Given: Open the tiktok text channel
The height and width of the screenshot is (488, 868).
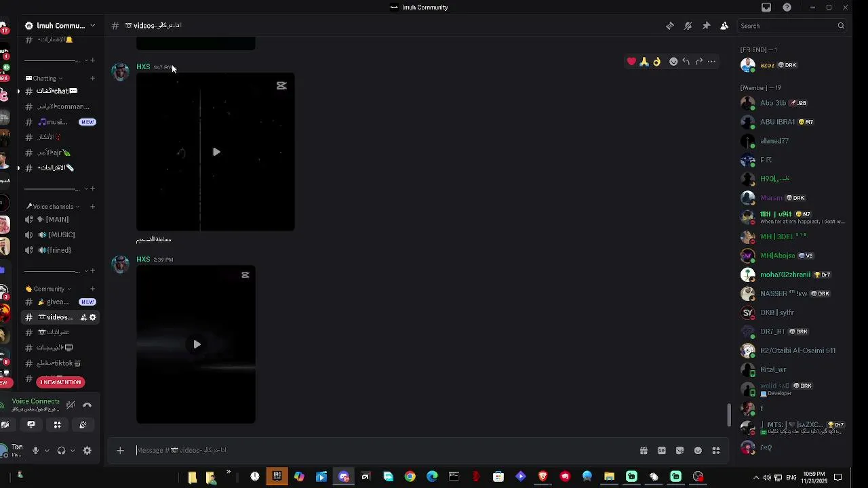Looking at the screenshot, I should 61,363.
